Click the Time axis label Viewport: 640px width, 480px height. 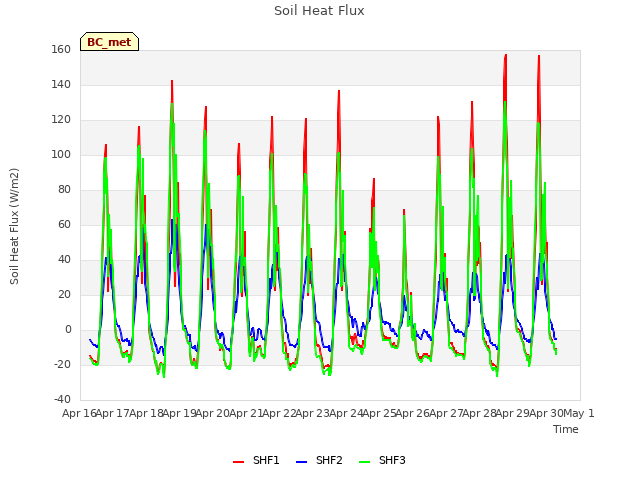(x=566, y=429)
